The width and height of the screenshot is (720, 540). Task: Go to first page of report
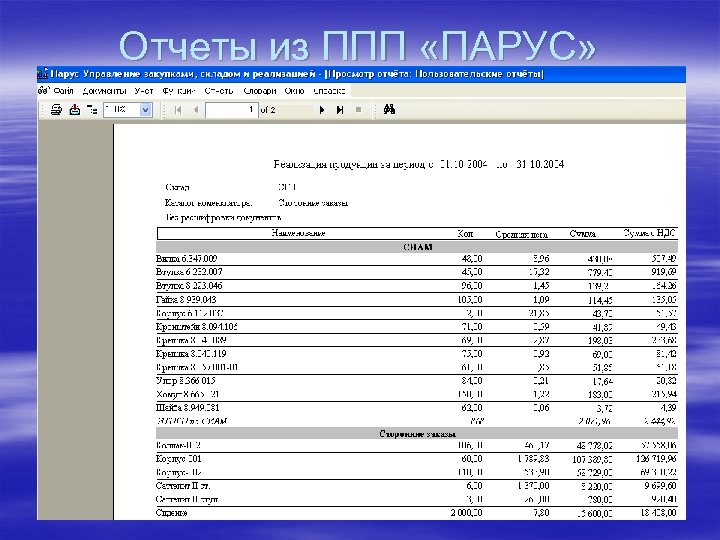pos(178,110)
